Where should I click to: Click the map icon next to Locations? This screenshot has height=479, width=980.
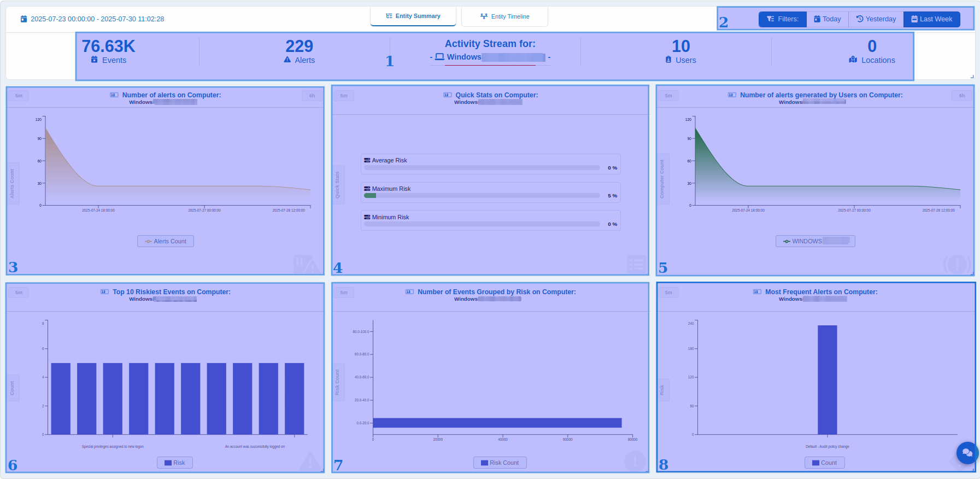coord(853,60)
